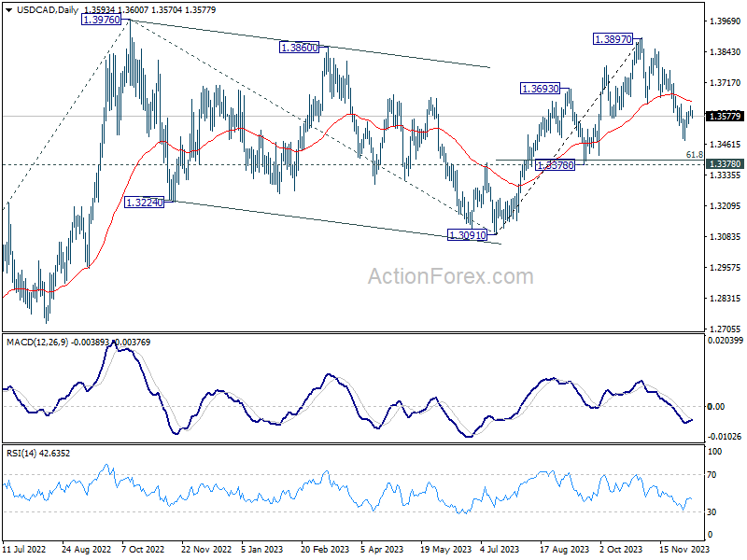Select the 1.30910 price label
The height and width of the screenshot is (560, 747).
pyautogui.click(x=468, y=235)
